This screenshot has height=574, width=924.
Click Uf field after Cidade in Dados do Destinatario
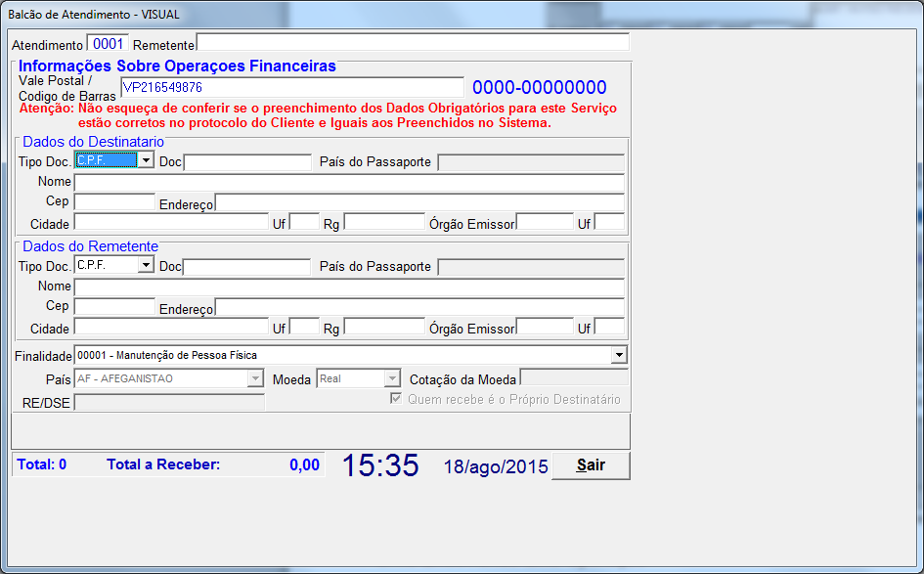click(305, 222)
